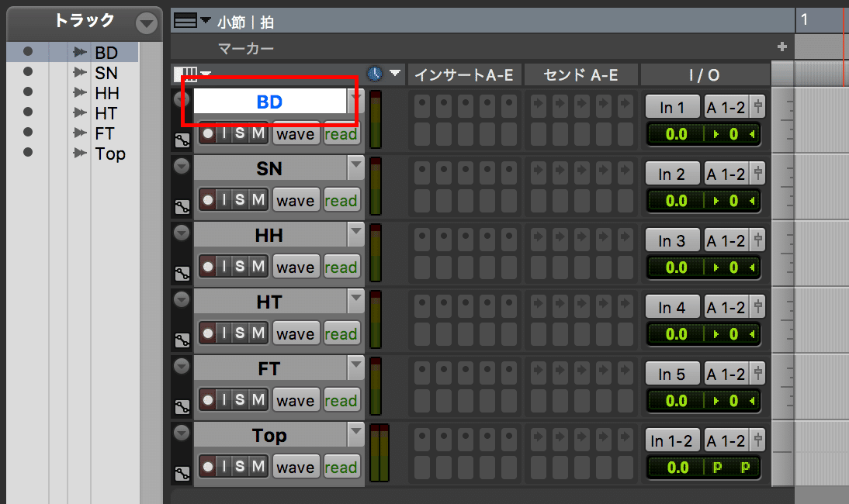Select HT in the track list
This screenshot has height=504, width=849.
pyautogui.click(x=106, y=113)
